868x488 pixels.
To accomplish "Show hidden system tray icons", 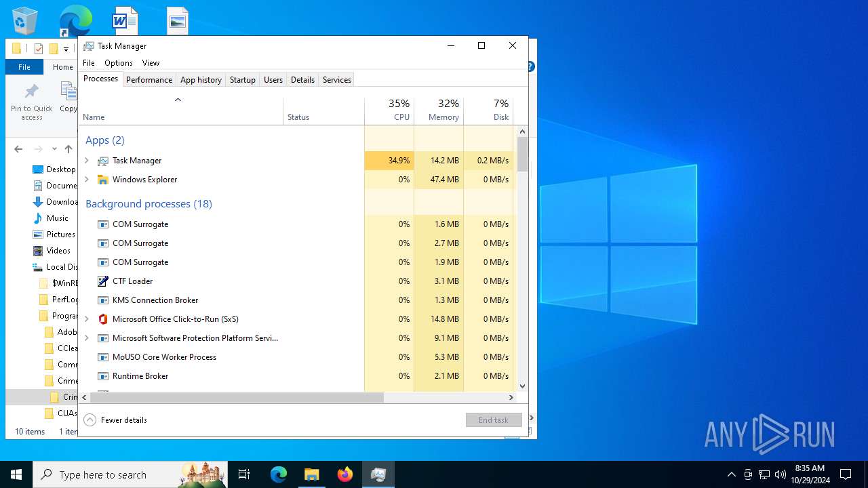I will pyautogui.click(x=731, y=474).
